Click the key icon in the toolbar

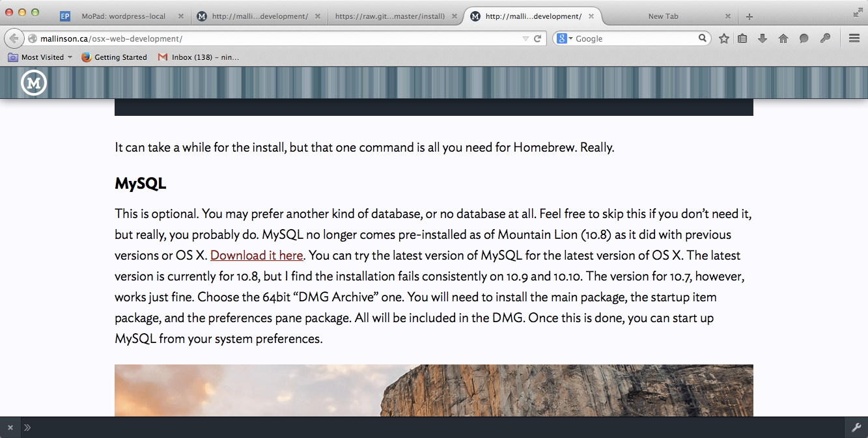[825, 38]
